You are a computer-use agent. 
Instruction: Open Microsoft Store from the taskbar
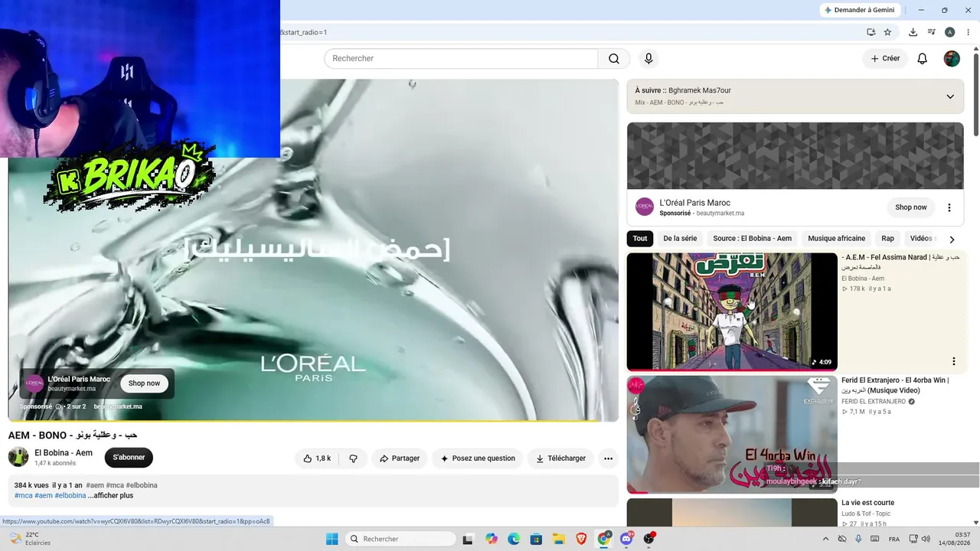(x=536, y=539)
